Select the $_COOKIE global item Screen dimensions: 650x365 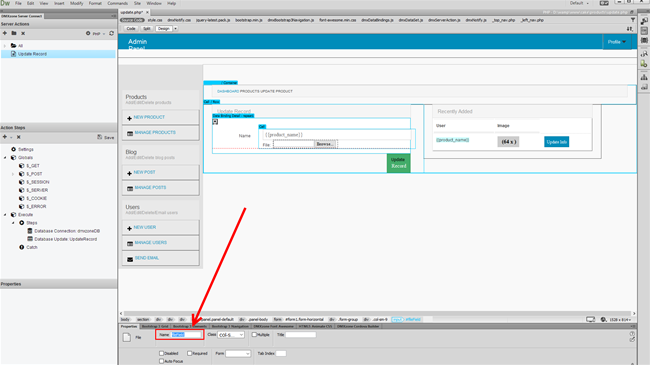36,198
